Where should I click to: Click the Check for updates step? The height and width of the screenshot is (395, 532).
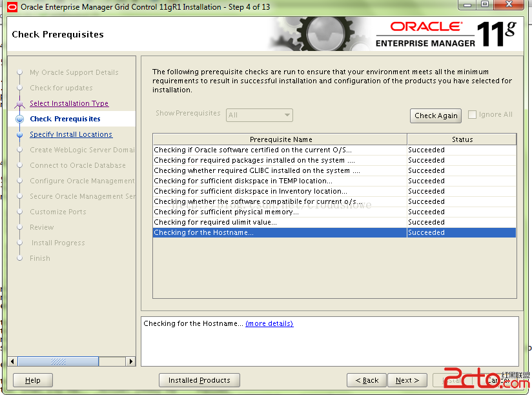[61, 88]
